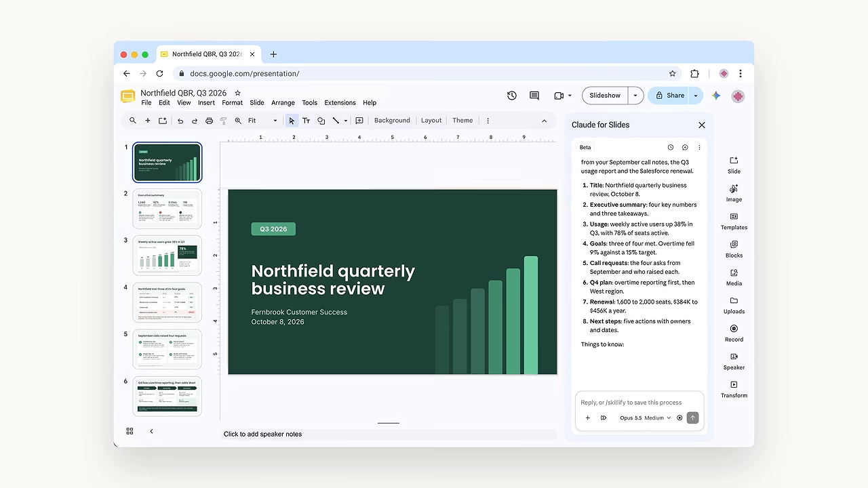Close the Claude for Slides panel
The height and width of the screenshot is (488, 868).
[x=702, y=125]
